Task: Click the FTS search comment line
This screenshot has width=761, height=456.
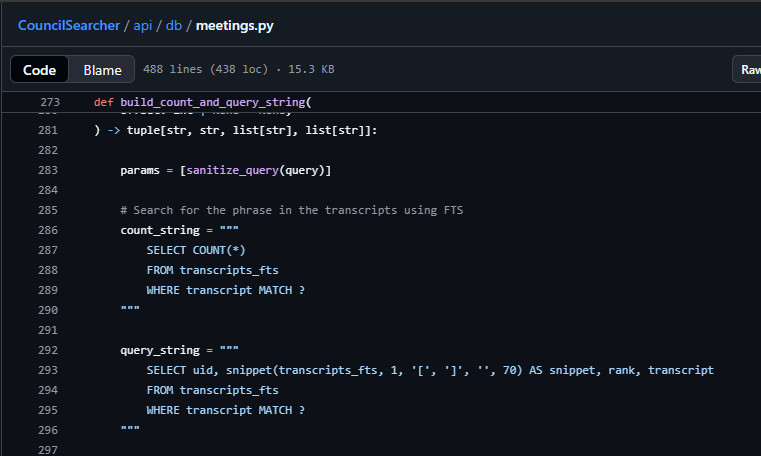Action: tap(292, 210)
